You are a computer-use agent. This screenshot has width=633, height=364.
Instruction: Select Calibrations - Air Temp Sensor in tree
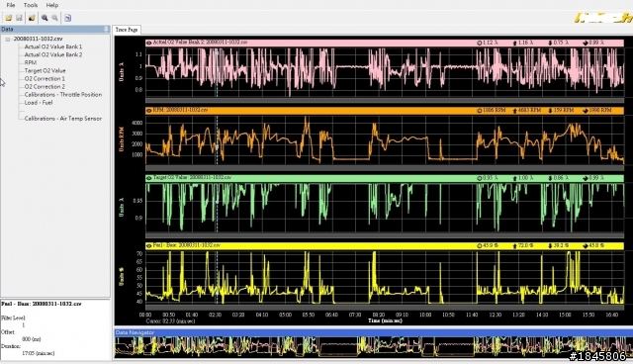pos(63,119)
